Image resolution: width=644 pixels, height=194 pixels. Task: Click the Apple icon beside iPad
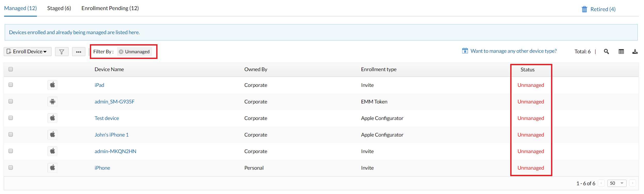(x=52, y=85)
